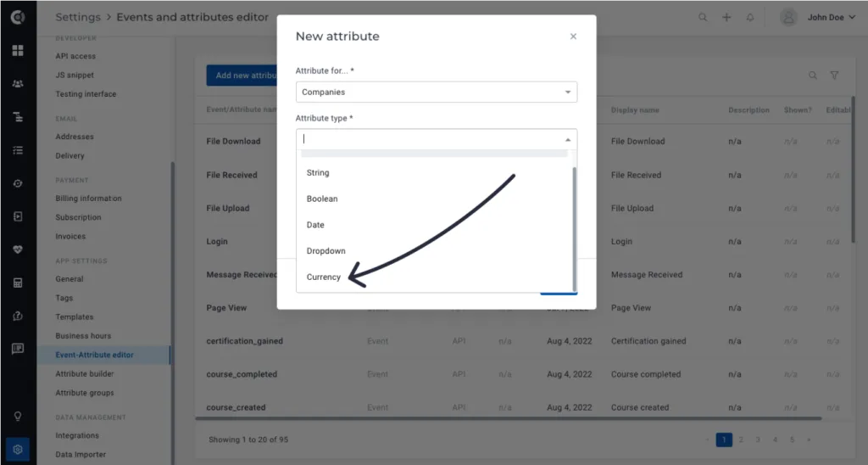Click the settings gear icon in sidebar

tap(18, 450)
